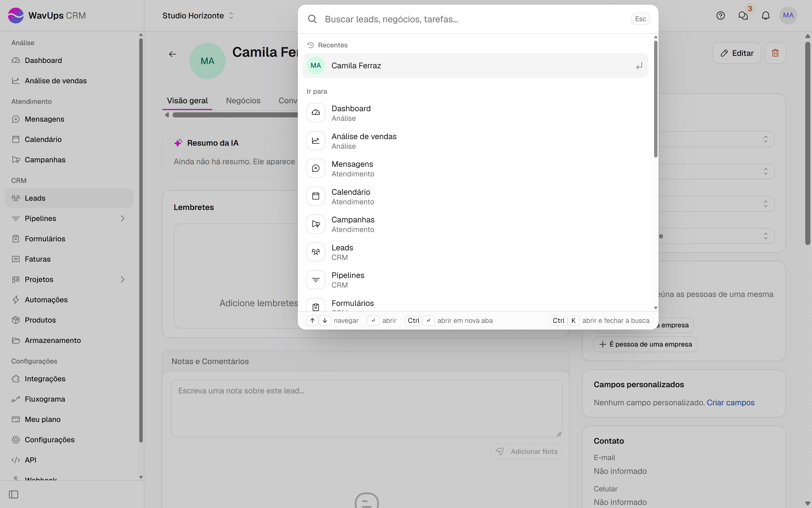Click the red delete lead trash icon
The width and height of the screenshot is (812, 508).
775,53
